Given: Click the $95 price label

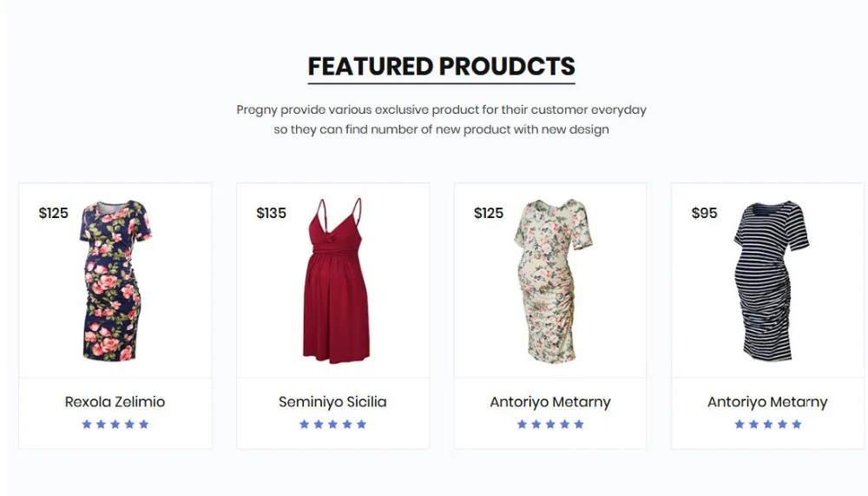Looking at the screenshot, I should click(704, 213).
